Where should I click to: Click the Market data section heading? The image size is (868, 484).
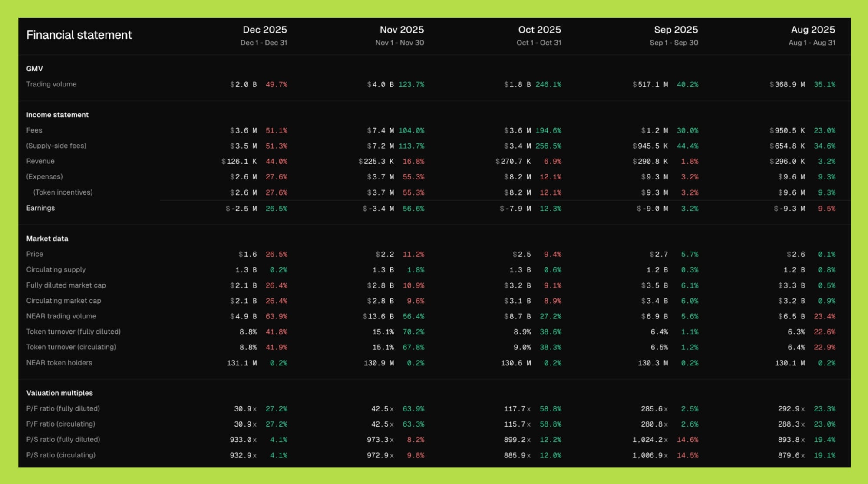[x=47, y=239]
